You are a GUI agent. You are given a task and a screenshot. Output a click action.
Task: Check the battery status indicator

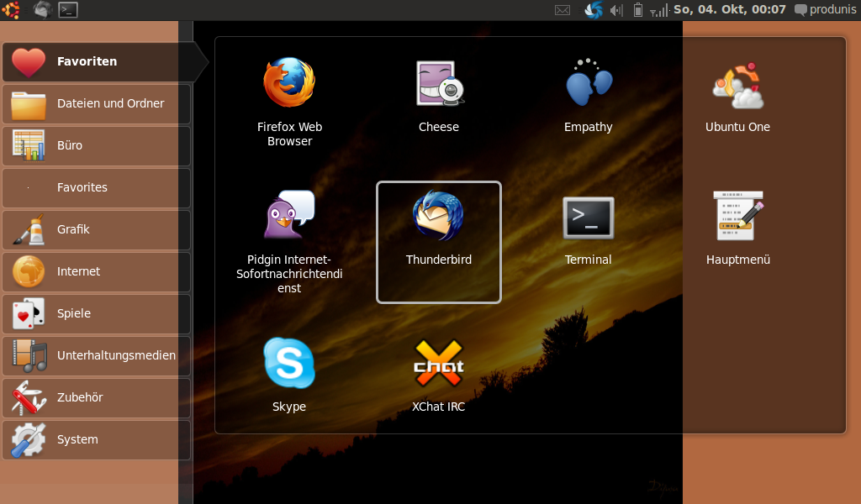click(637, 10)
